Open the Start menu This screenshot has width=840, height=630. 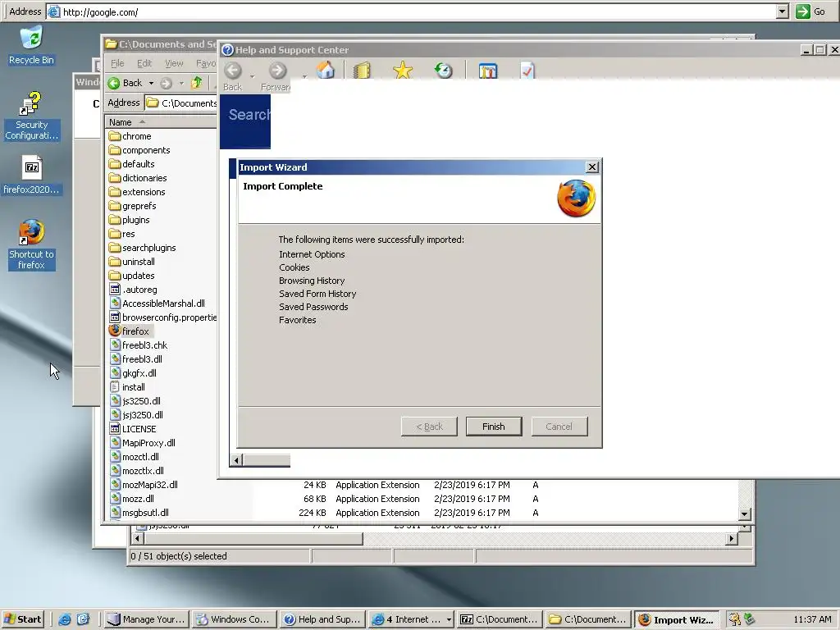(x=22, y=619)
